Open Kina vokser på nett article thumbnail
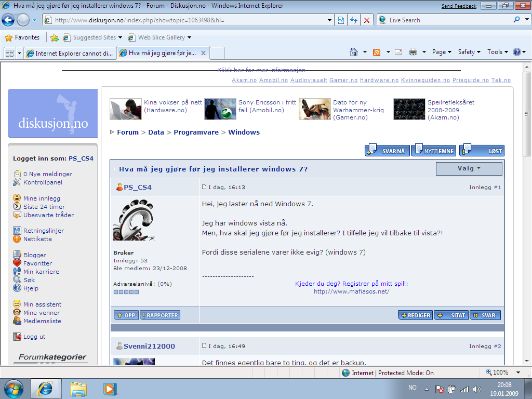The width and height of the screenshot is (532, 399). click(x=126, y=109)
